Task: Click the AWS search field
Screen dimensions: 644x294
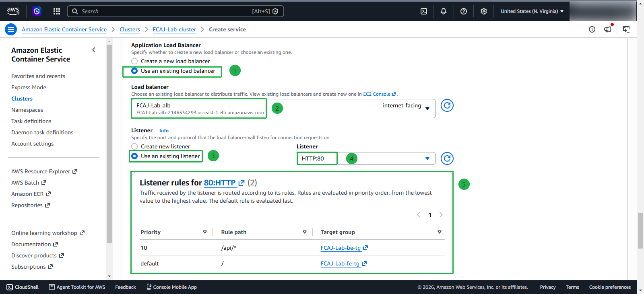Action: tap(175, 11)
